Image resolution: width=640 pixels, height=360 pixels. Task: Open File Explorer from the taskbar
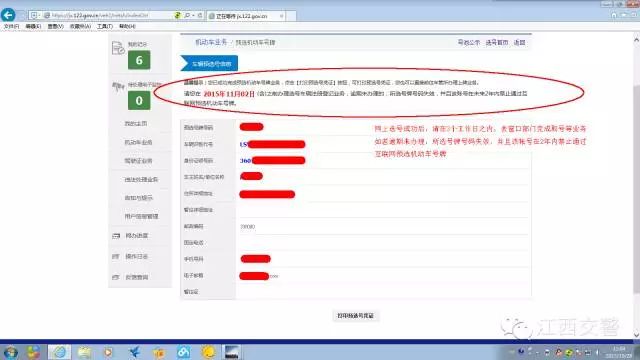tap(84, 352)
